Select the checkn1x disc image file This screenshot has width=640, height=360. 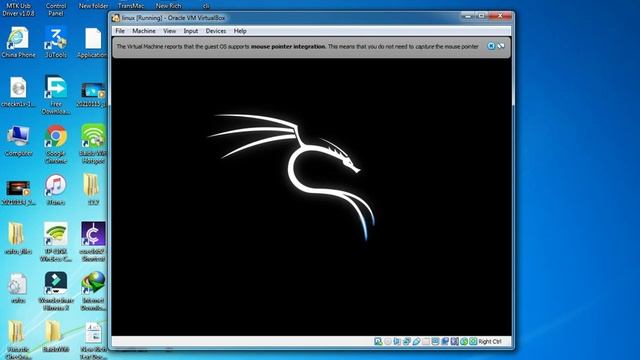[x=18, y=92]
